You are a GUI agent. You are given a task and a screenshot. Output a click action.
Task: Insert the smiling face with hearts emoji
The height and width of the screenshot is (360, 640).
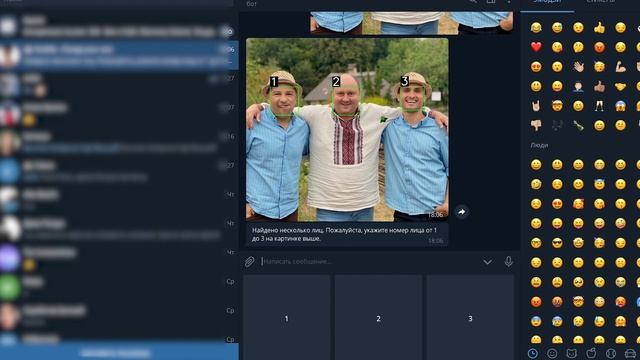click(578, 204)
